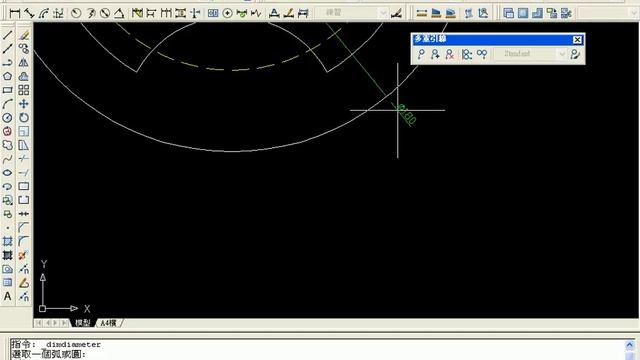Select the Copy modify tool
Viewport: 640px width, 360px height.
[x=24, y=49]
